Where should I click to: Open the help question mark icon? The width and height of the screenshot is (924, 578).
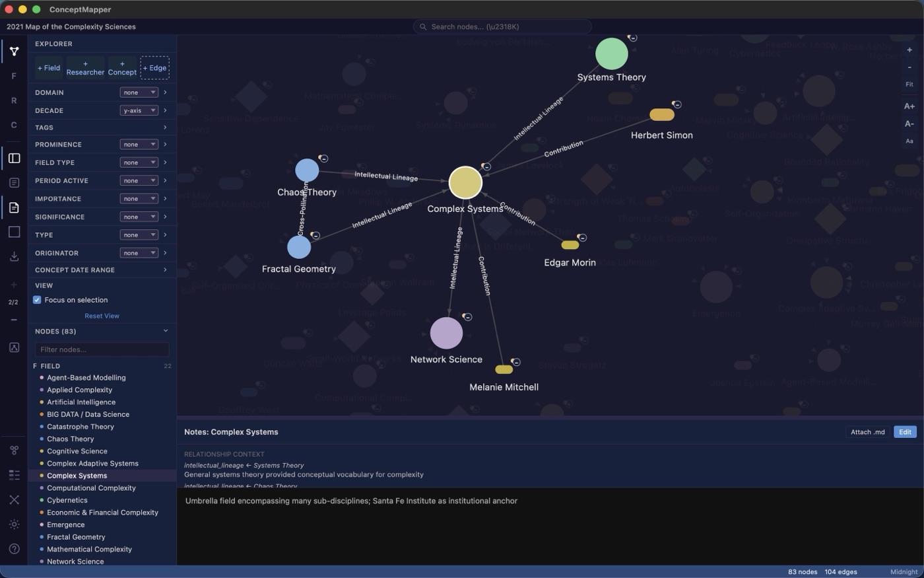point(14,549)
